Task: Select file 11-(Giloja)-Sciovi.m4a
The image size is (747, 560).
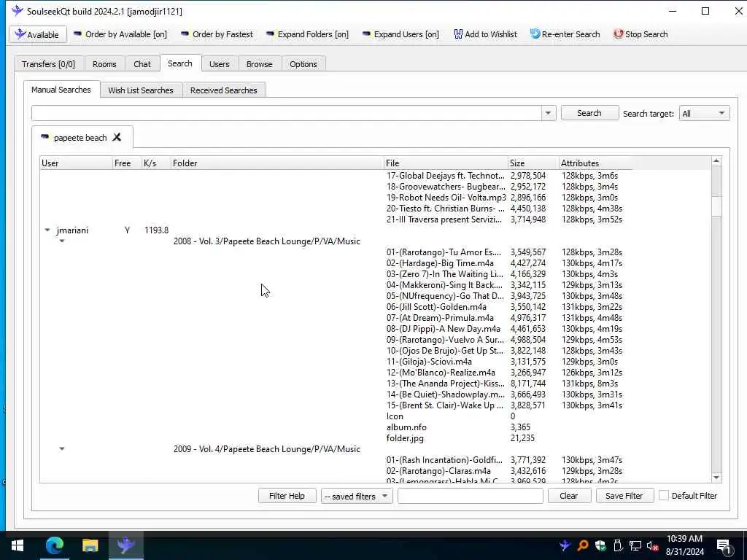Action: click(x=429, y=362)
